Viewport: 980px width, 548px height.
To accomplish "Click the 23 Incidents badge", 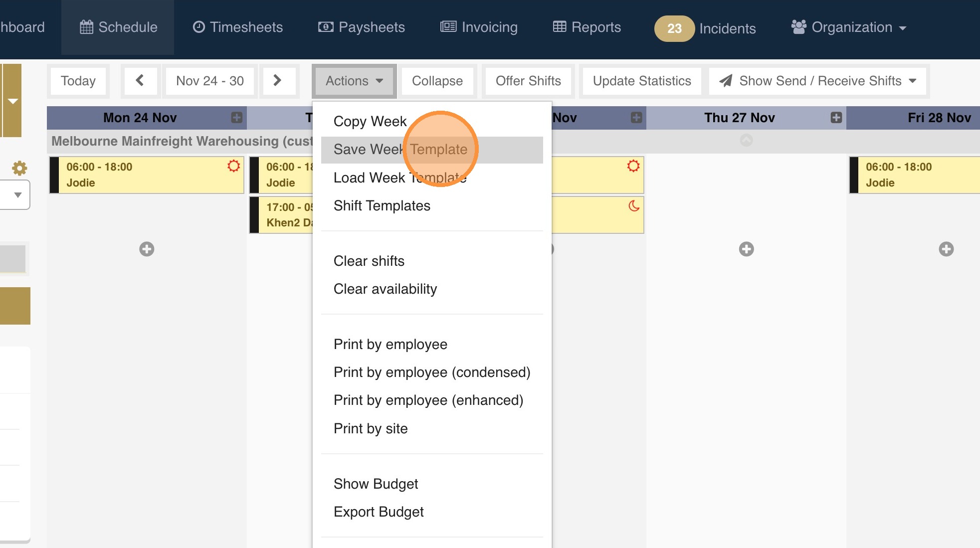I will click(674, 28).
